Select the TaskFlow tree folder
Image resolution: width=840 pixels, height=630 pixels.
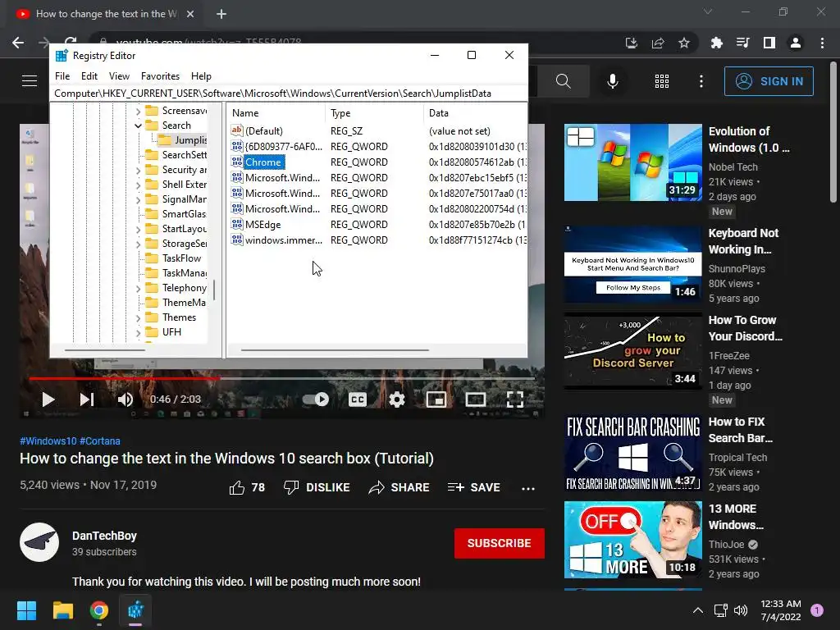[174, 258]
